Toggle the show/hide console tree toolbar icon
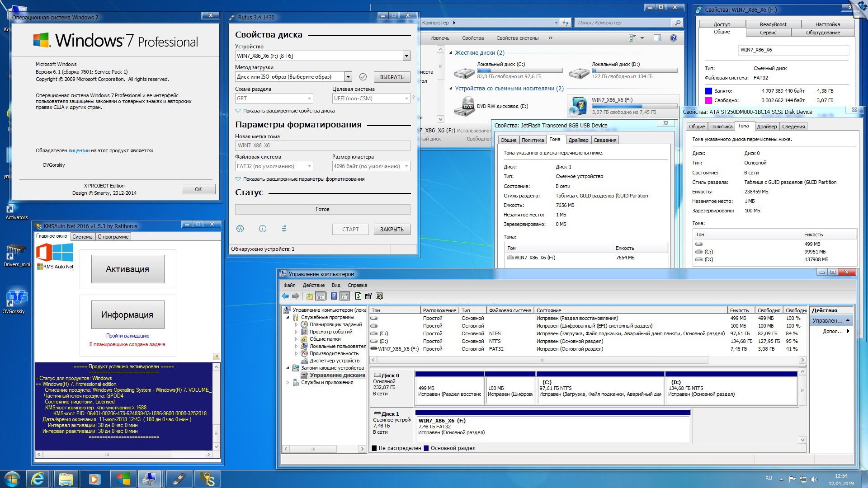 (321, 296)
